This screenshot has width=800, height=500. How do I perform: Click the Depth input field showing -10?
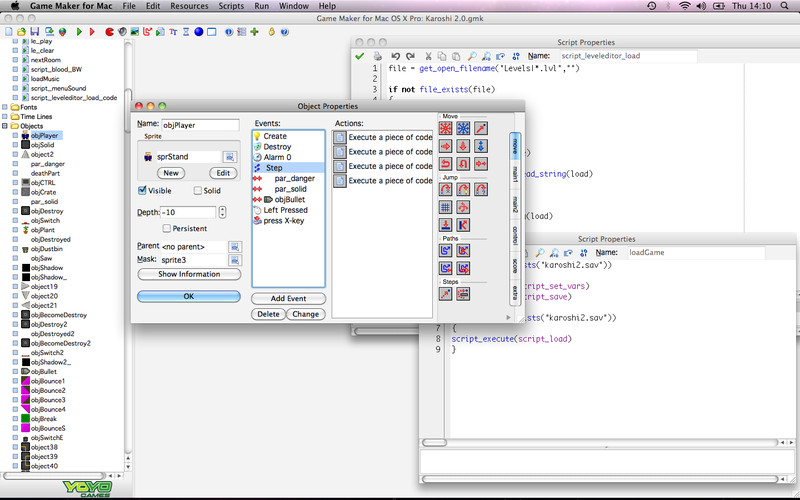pyautogui.click(x=188, y=212)
